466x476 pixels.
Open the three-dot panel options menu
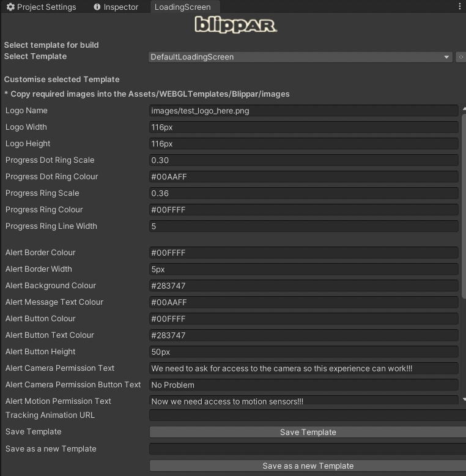(459, 7)
